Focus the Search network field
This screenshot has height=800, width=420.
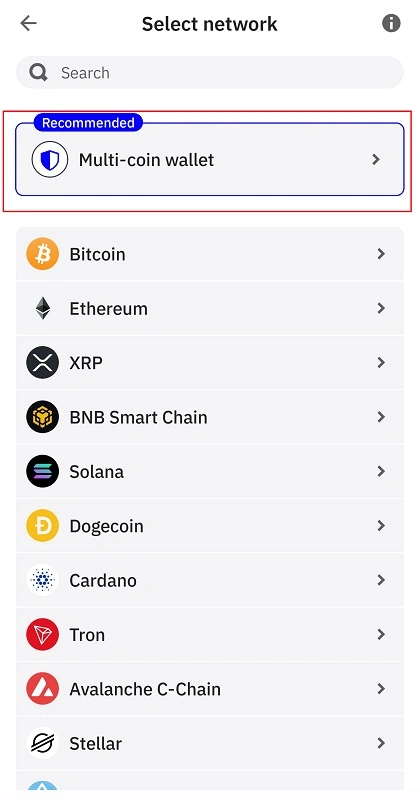210,72
